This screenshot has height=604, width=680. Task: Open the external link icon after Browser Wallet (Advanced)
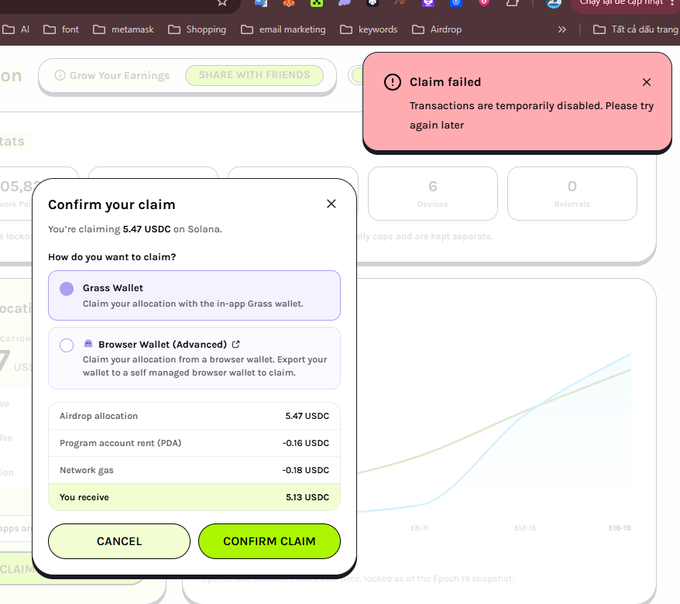pos(235,344)
